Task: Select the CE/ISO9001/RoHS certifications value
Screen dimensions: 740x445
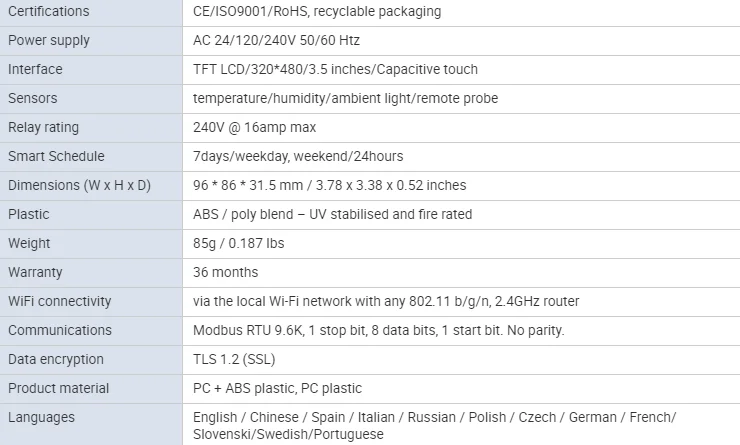Action: coord(316,12)
